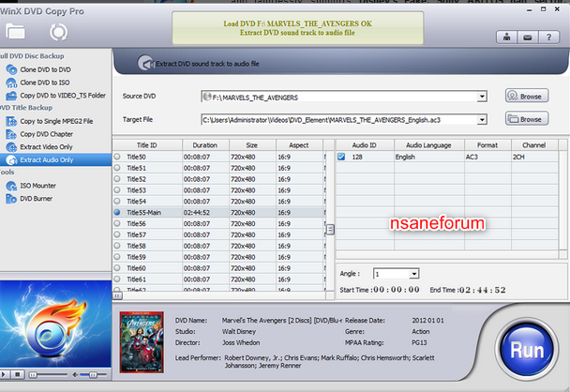Click the circular refresh disc icon
Image resolution: width=570 pixels, height=392 pixels.
(58, 33)
